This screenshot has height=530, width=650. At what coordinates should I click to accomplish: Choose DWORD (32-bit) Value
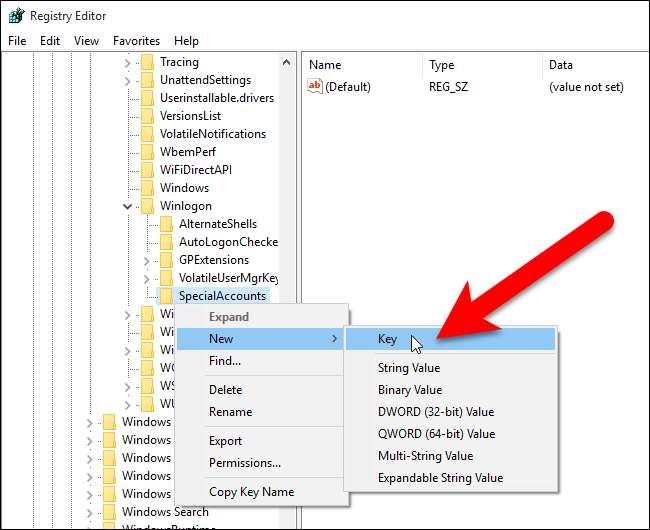pyautogui.click(x=450, y=412)
